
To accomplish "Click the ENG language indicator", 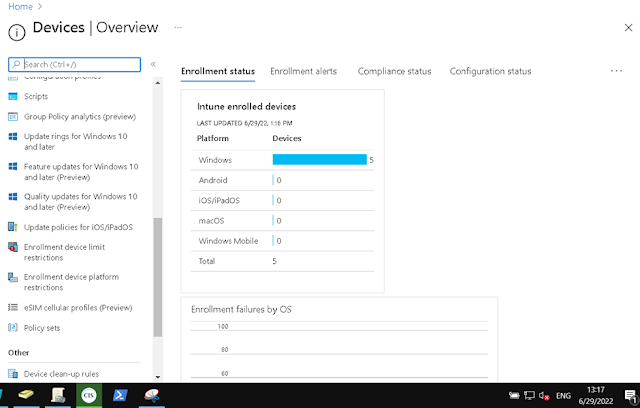I will (x=563, y=396).
